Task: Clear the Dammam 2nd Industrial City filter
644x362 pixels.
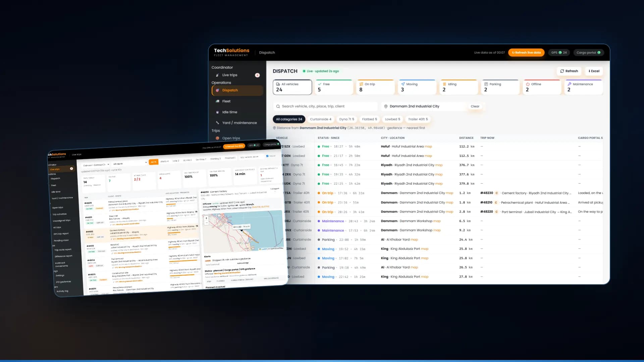Action: pos(475,106)
